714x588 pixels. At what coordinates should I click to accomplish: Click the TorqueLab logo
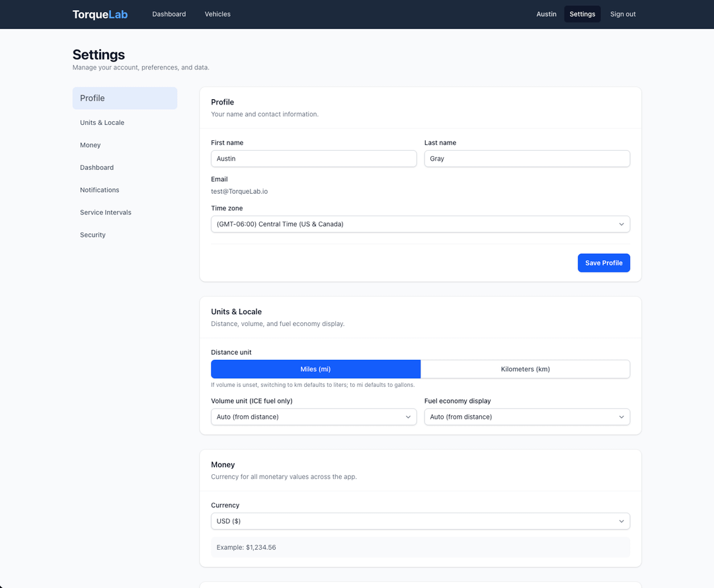click(100, 14)
